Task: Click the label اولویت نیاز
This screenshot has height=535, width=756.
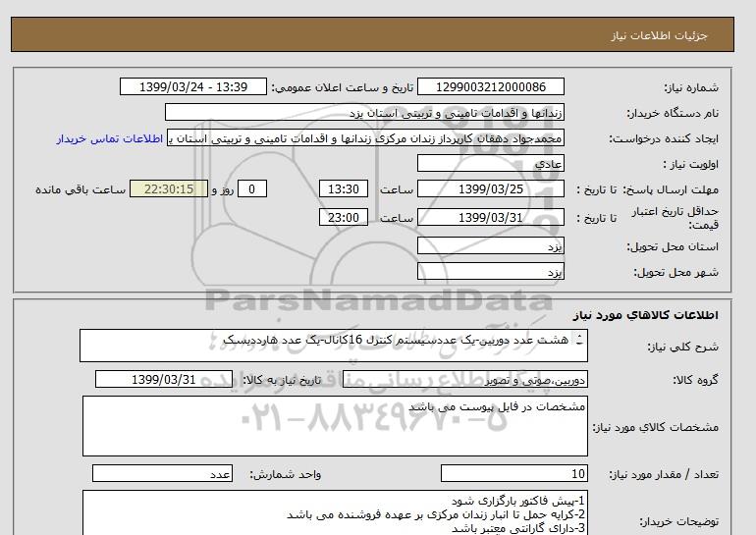Action: click(x=691, y=164)
